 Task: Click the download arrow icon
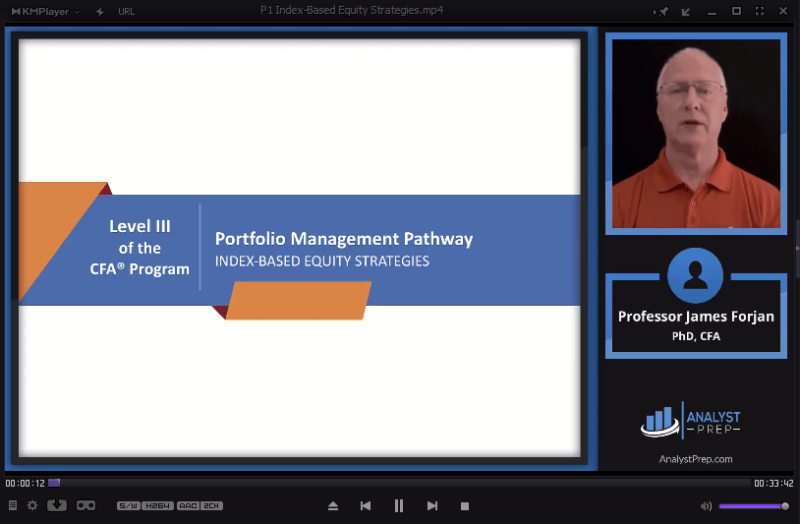coord(57,505)
